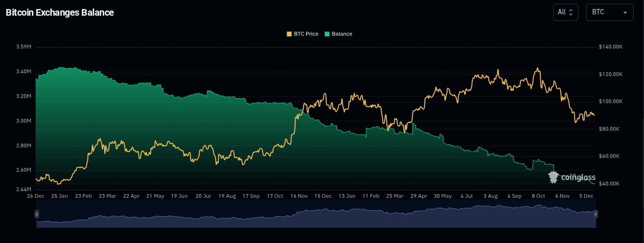The image size is (644, 243).
Task: Open the BTC currency selector dropdown
Action: [x=609, y=12]
